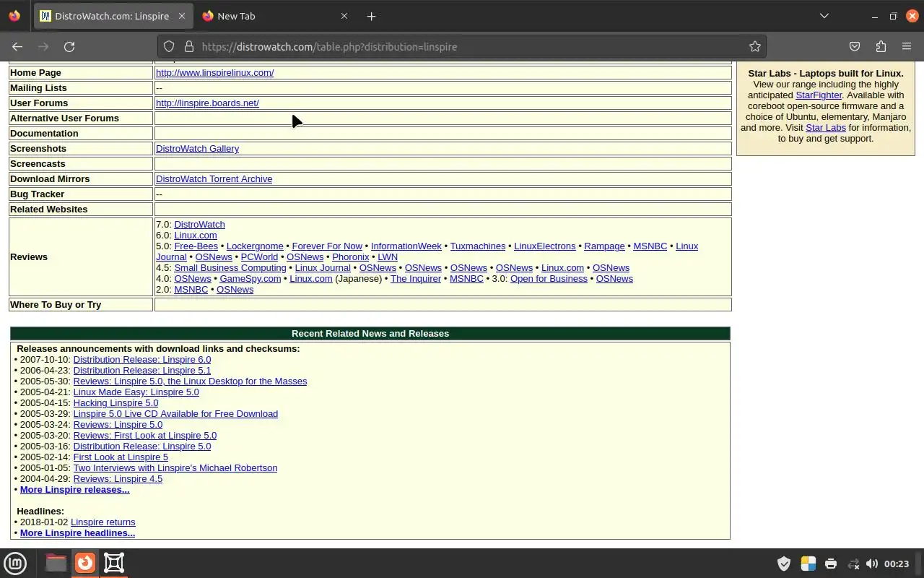Viewport: 924px width, 578px height.
Task: Open the InformationWeek review link
Action: [406, 246]
